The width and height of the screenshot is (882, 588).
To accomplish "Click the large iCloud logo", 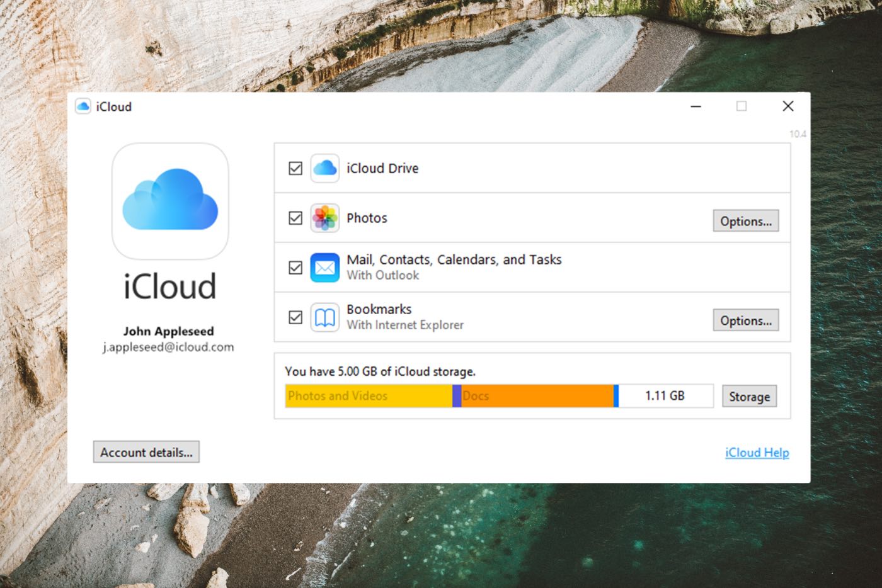I will point(170,201).
